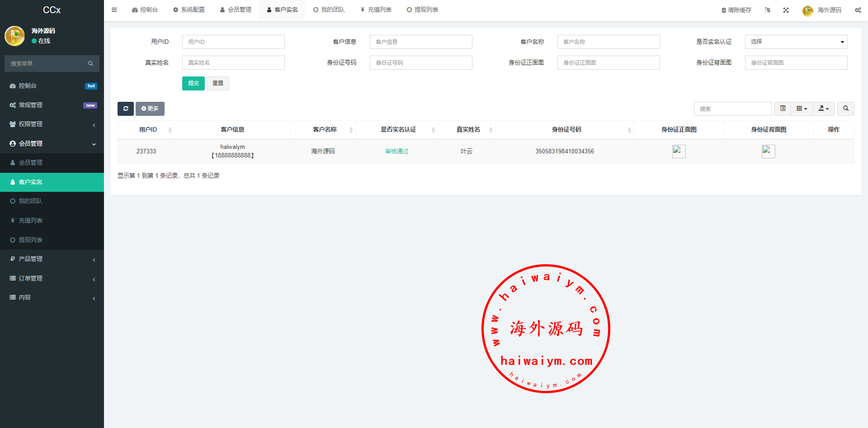Image resolution: width=868 pixels, height=428 pixels.
Task: Click the language switch icon in header
Action: [x=767, y=10]
